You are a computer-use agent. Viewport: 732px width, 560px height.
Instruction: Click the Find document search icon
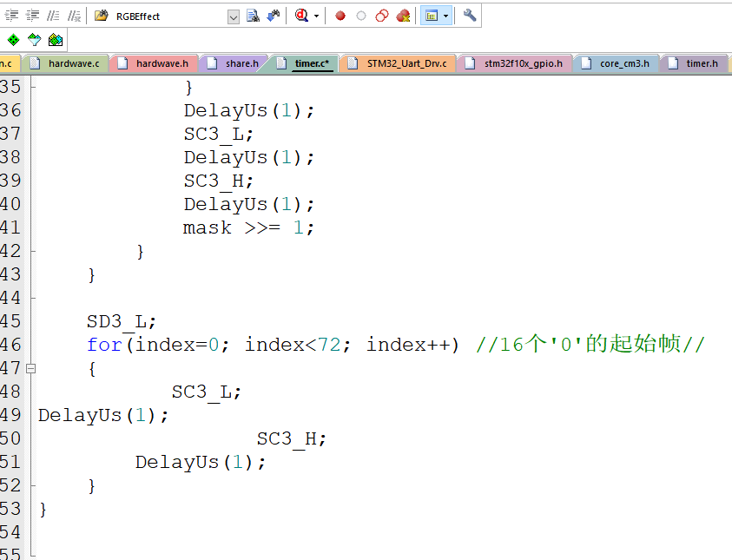[x=253, y=16]
